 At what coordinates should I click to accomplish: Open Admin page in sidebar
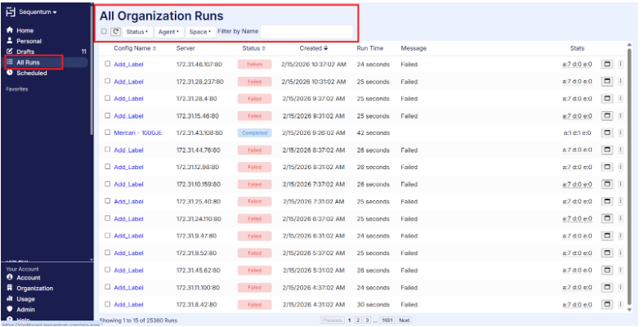tap(26, 309)
